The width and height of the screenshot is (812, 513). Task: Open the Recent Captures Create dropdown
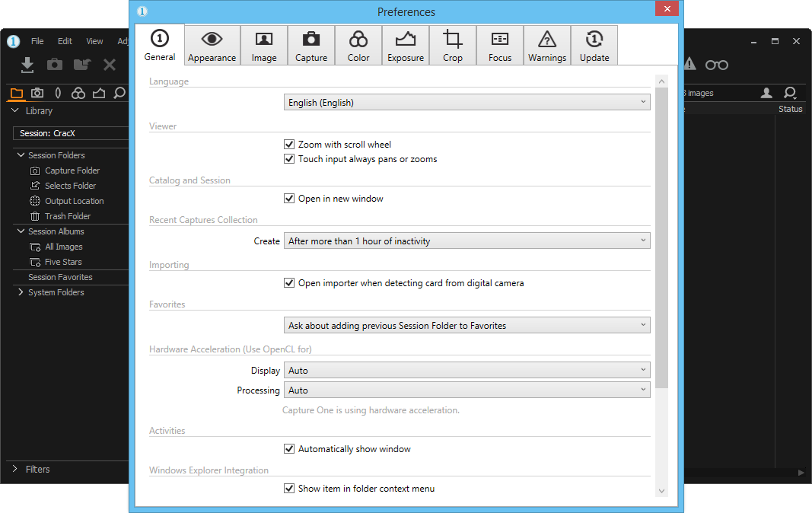(x=467, y=241)
